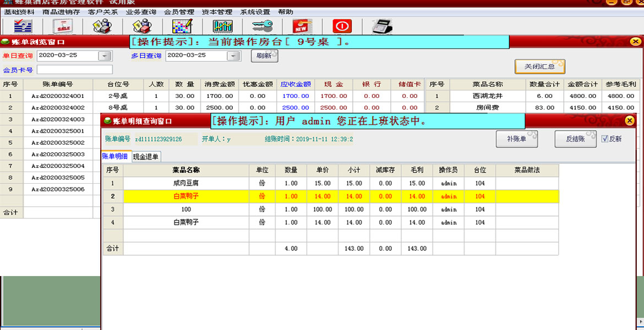Select bill Azd20200325004 in the browse list
The width and height of the screenshot is (644, 330).
point(58,166)
